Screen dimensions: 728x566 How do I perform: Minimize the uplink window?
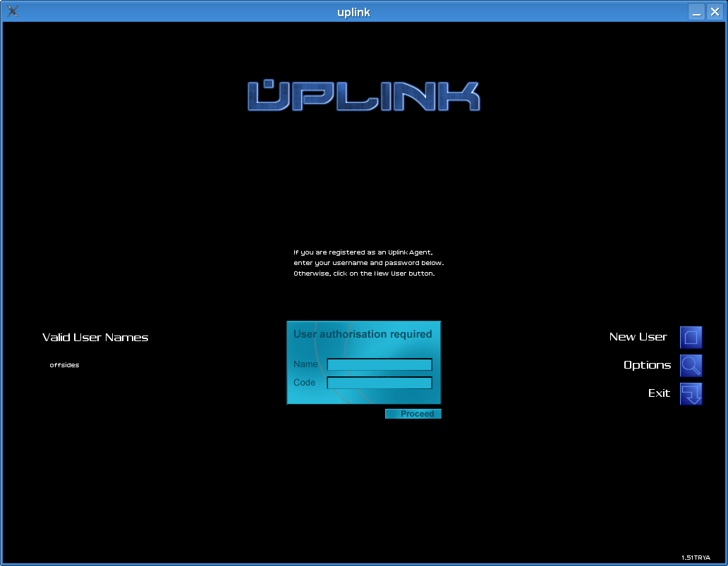point(696,12)
